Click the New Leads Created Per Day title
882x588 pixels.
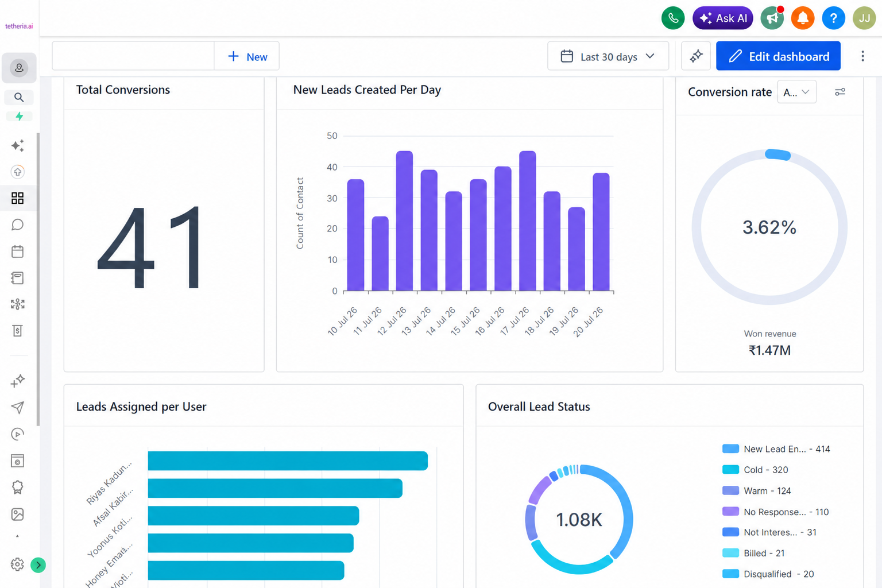[367, 90]
